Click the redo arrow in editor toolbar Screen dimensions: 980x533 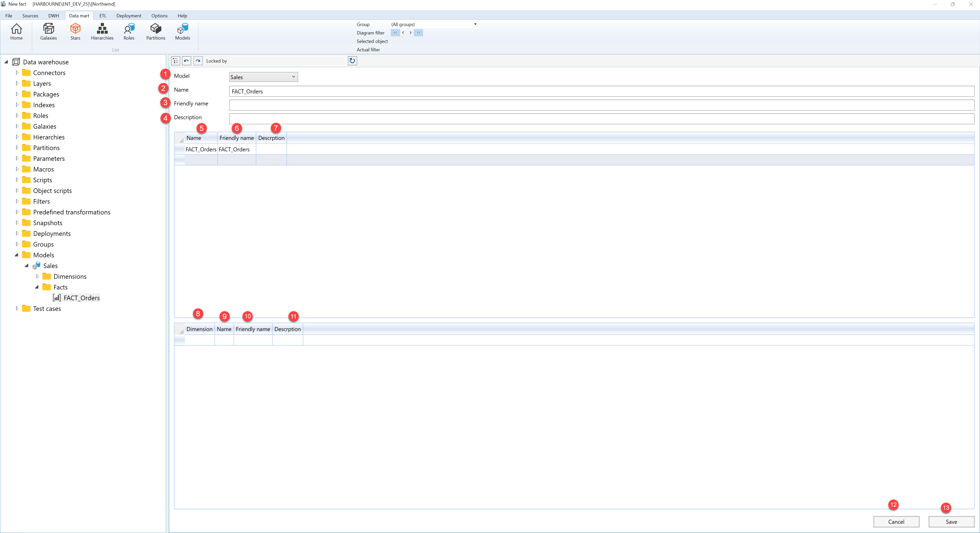pos(198,61)
